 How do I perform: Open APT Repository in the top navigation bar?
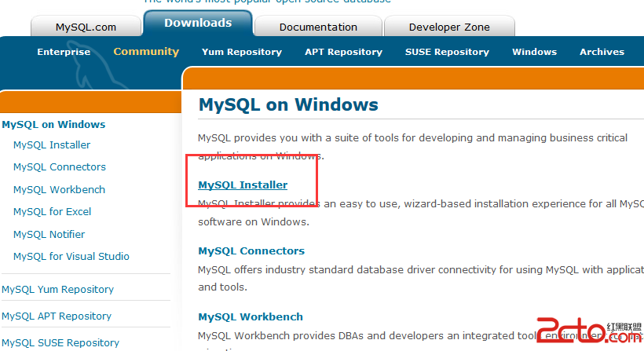(x=343, y=52)
